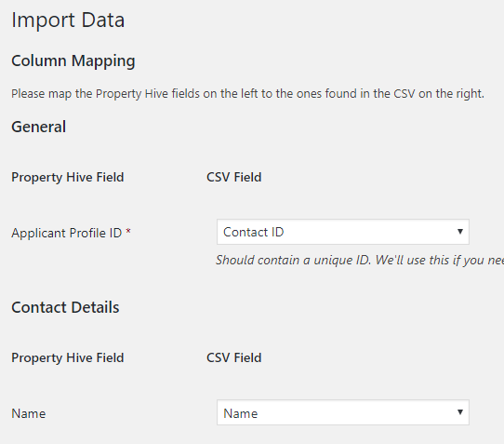Click the red required asterisk
Screen dimensions: 504x444
point(128,231)
